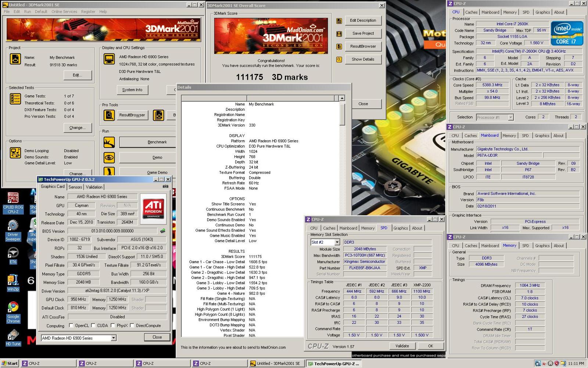Click the Save Project button
The height and width of the screenshot is (368, 588).
(x=363, y=33)
